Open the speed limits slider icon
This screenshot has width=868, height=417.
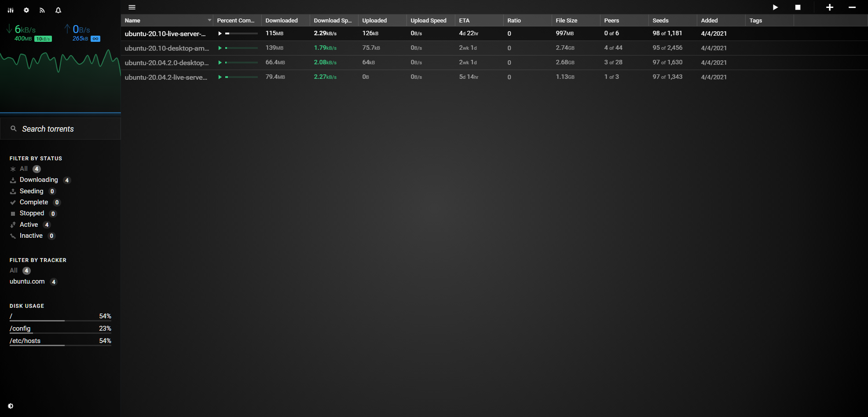click(x=11, y=10)
